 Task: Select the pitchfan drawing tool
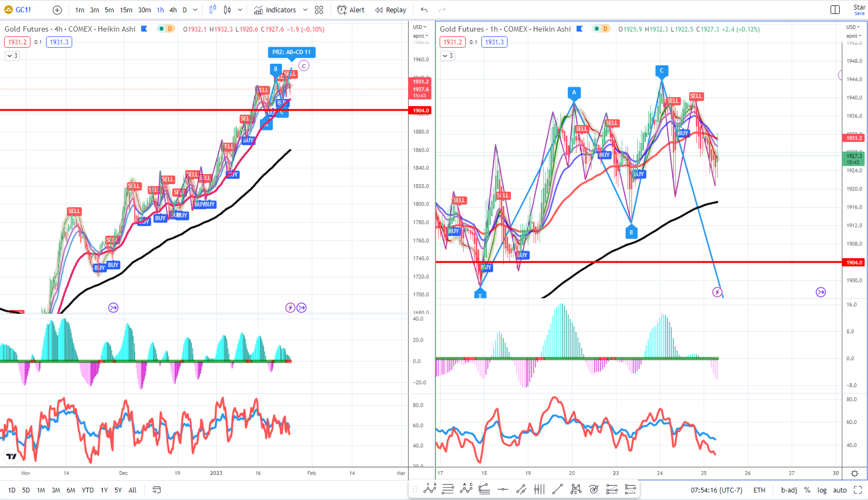(x=485, y=489)
